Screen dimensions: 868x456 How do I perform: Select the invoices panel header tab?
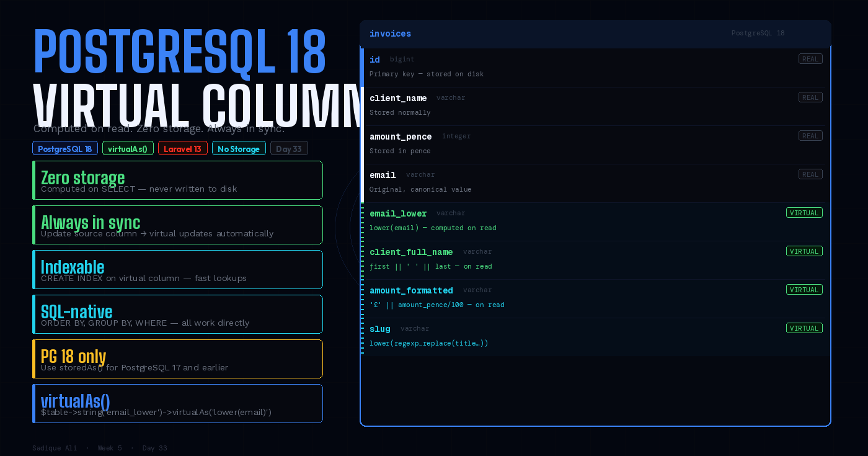390,34
